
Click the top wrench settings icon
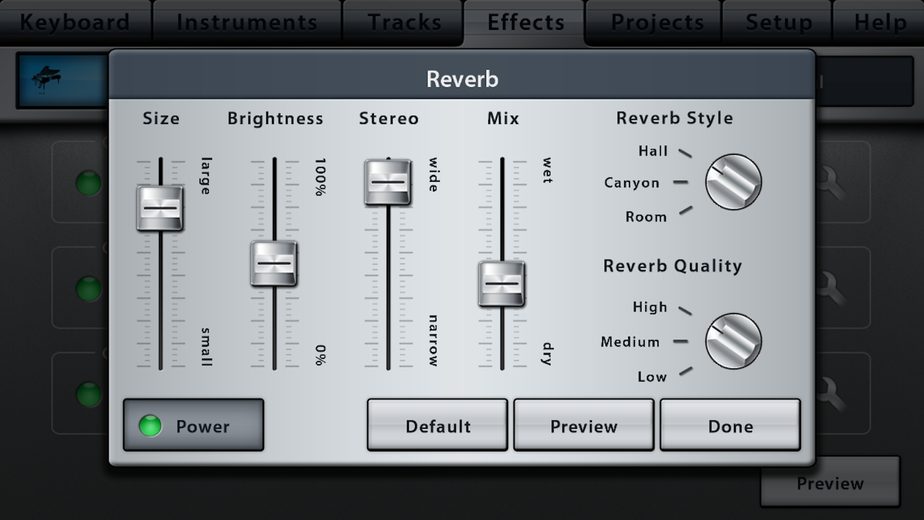[x=831, y=183]
